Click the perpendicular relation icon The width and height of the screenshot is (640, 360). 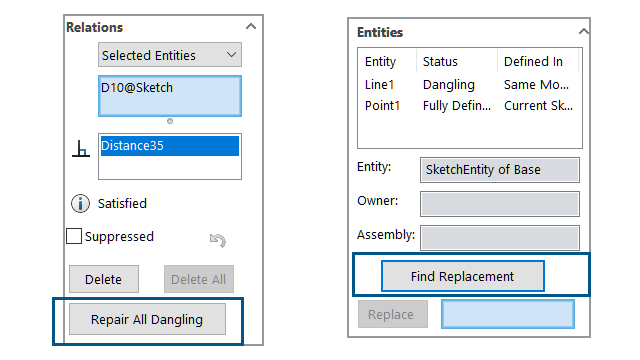click(x=81, y=149)
